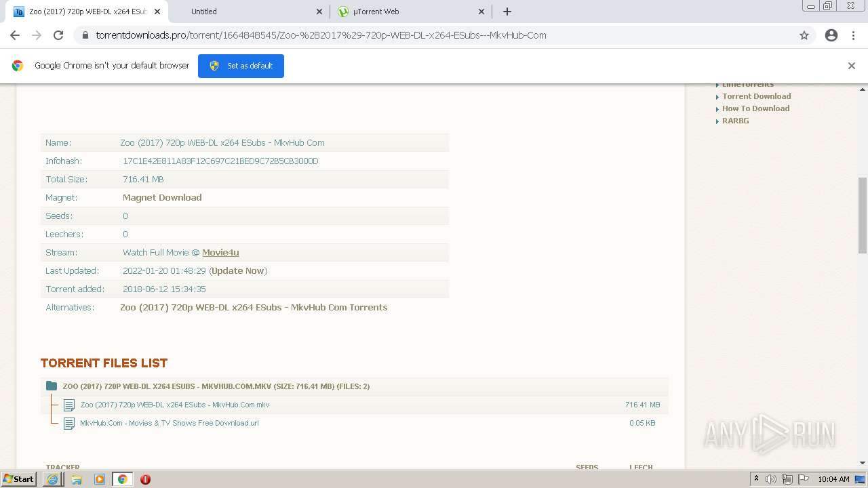Screen dimensions: 868x488
Task: Select the Last Updated date 2022-01-20
Action: pyautogui.click(x=164, y=271)
